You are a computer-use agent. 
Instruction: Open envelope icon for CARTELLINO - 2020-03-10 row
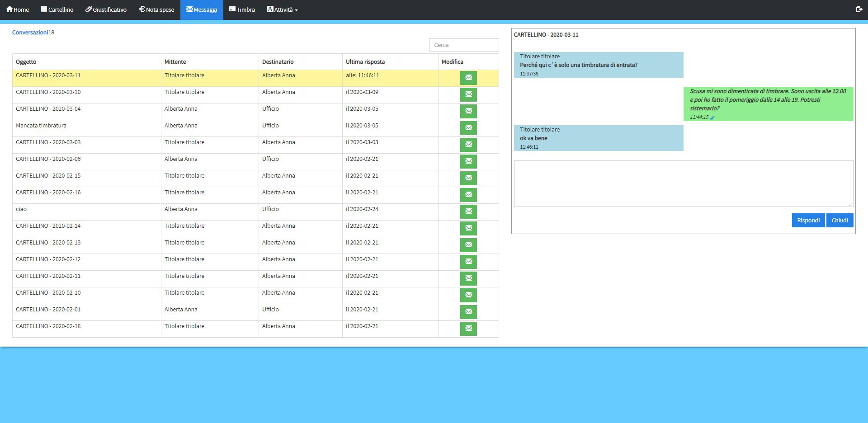[x=468, y=94]
